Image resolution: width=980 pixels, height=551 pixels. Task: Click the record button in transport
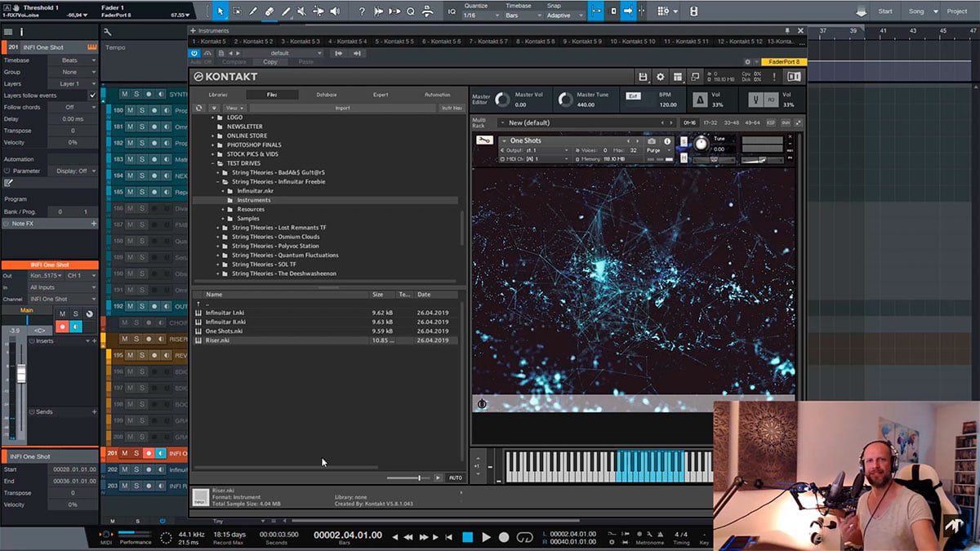coord(504,537)
